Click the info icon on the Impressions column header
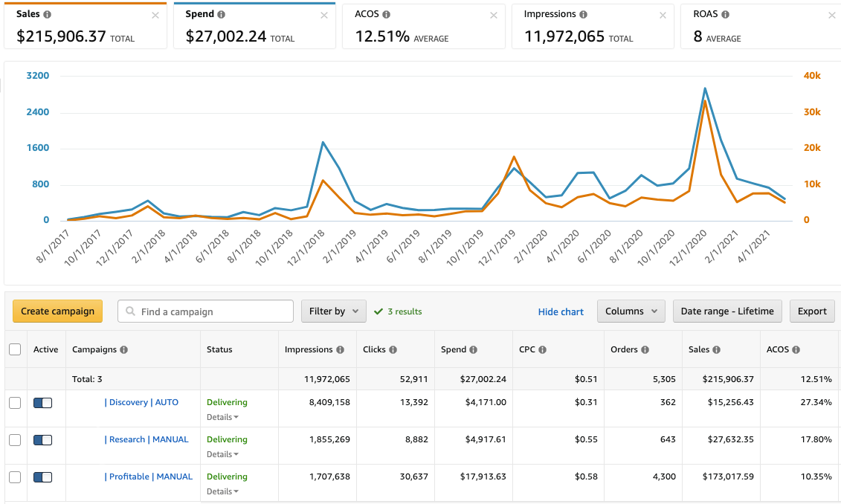The image size is (841, 504). 341,349
